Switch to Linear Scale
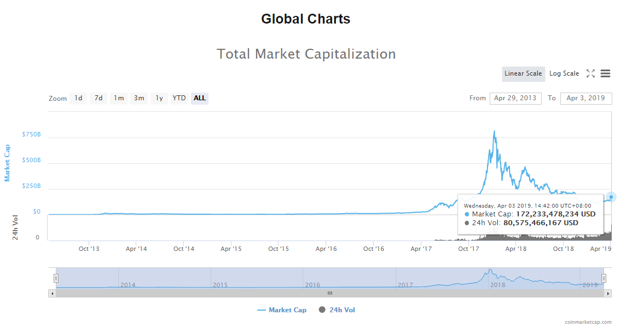 [x=523, y=73]
